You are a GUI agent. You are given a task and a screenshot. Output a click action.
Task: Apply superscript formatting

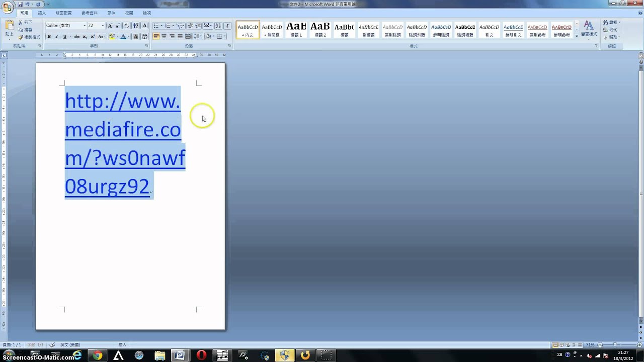click(x=93, y=37)
